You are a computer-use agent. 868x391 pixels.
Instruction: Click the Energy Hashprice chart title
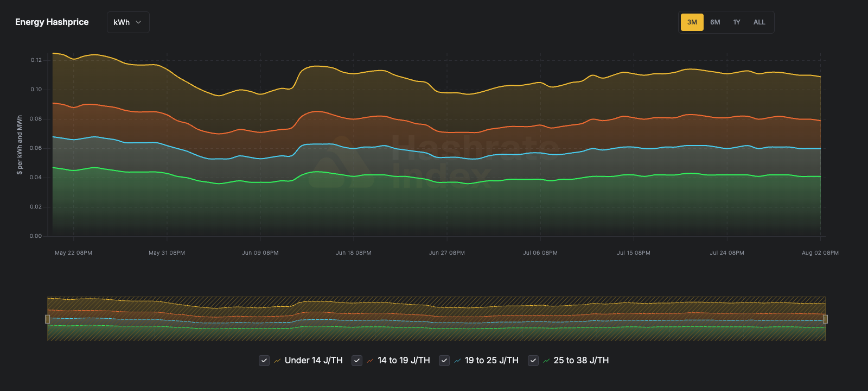(x=52, y=22)
